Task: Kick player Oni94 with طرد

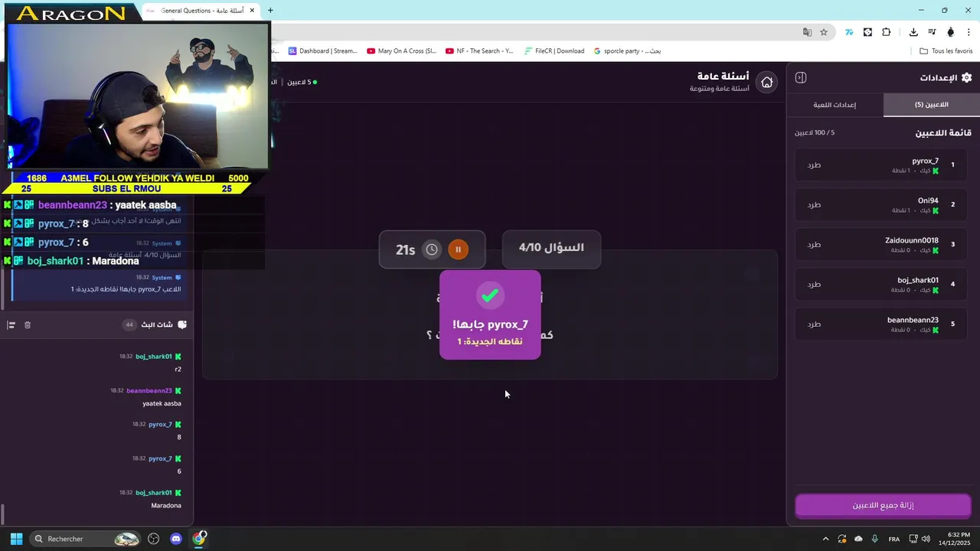Action: (814, 204)
